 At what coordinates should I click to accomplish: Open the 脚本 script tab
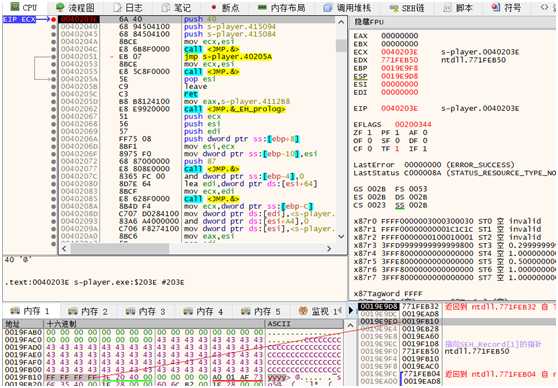tap(458, 7)
